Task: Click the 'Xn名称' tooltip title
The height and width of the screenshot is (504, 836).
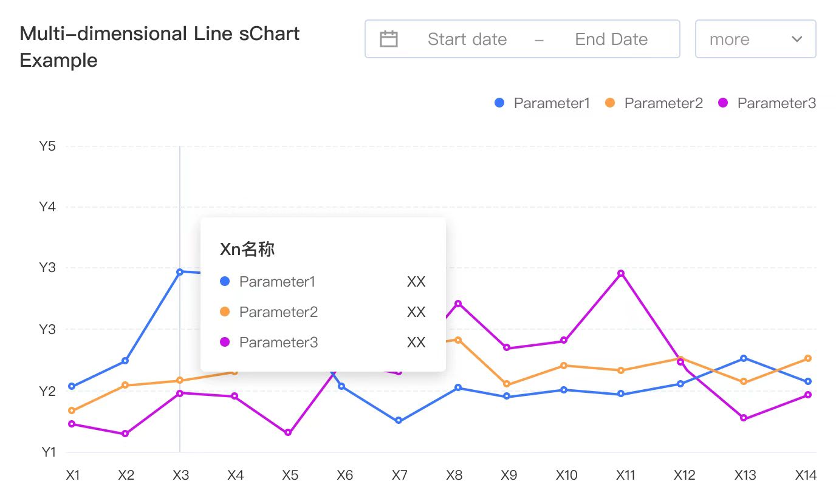Action: pos(247,250)
